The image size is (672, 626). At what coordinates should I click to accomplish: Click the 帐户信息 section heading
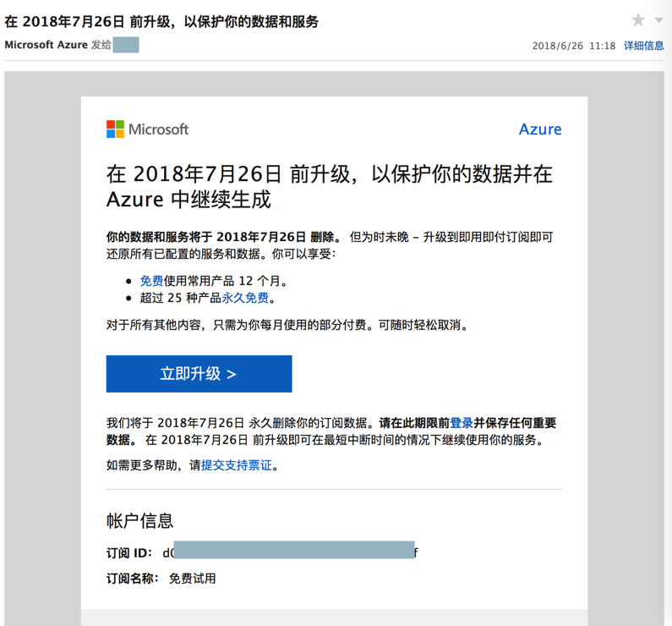[139, 520]
